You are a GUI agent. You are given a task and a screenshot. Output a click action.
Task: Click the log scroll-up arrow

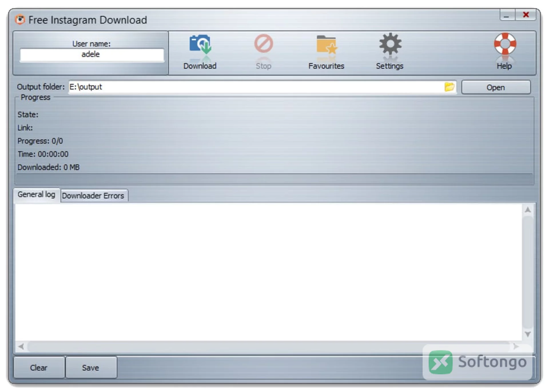pyautogui.click(x=528, y=210)
